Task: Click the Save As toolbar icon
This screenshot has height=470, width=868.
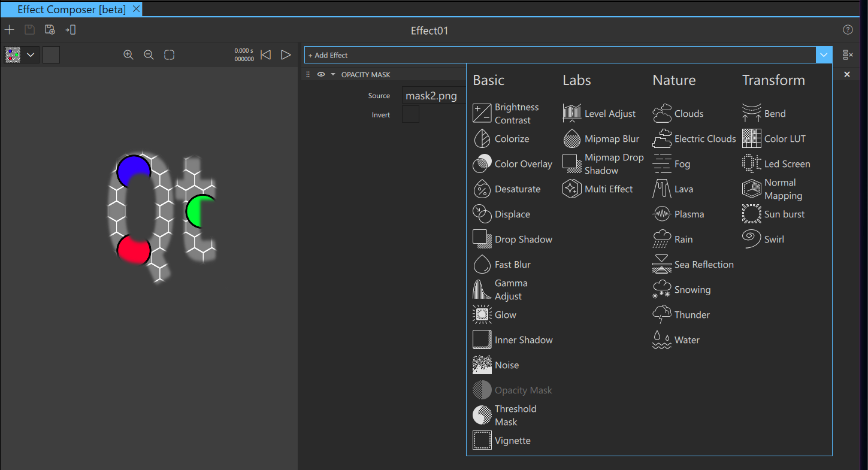Action: tap(50, 29)
